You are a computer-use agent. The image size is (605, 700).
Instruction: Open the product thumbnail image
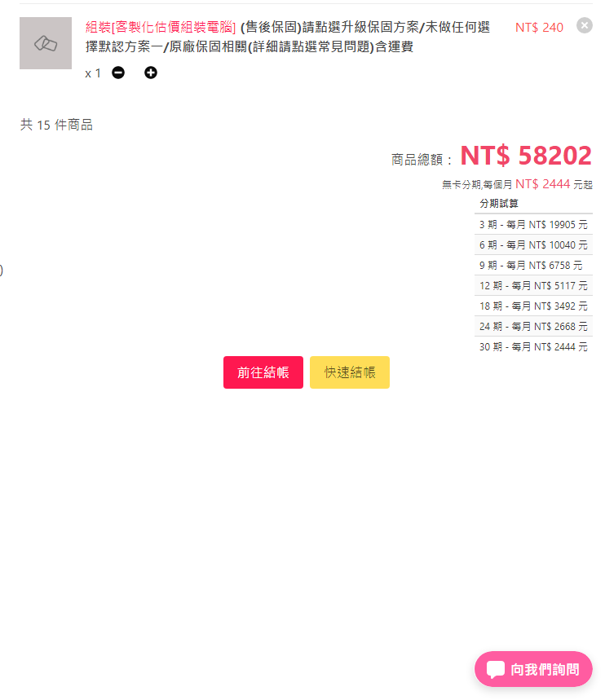[x=46, y=43]
